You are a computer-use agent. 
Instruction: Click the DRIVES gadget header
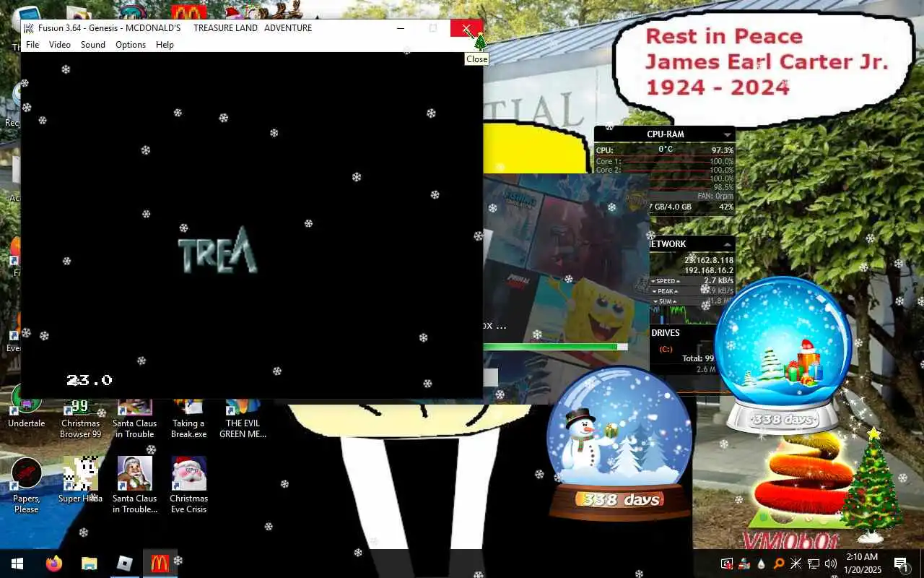[665, 333]
